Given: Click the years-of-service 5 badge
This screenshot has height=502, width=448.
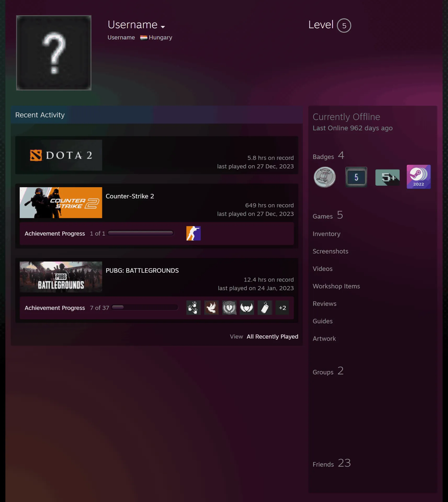Looking at the screenshot, I should [x=356, y=177].
